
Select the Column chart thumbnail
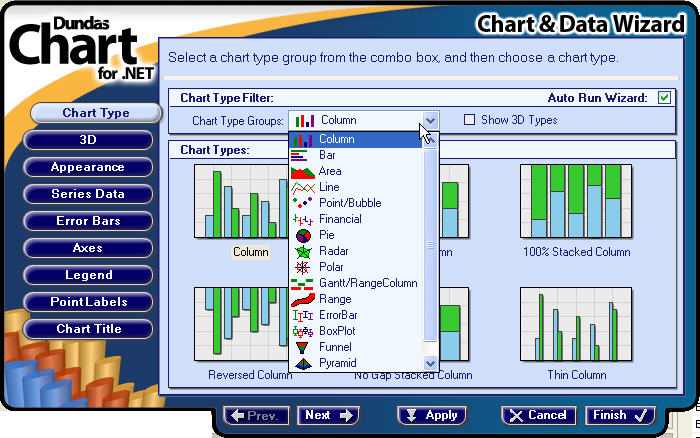pyautogui.click(x=242, y=201)
